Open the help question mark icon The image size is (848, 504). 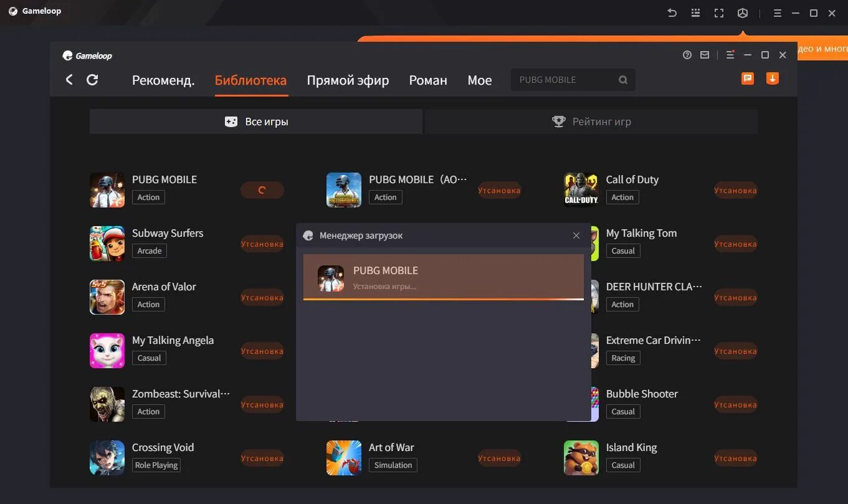(687, 55)
